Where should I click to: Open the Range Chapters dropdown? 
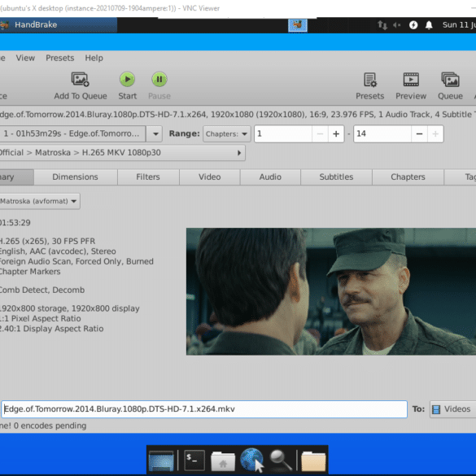point(227,134)
